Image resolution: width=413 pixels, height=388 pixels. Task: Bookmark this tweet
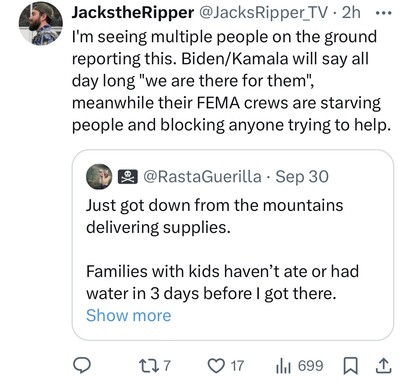tap(351, 366)
